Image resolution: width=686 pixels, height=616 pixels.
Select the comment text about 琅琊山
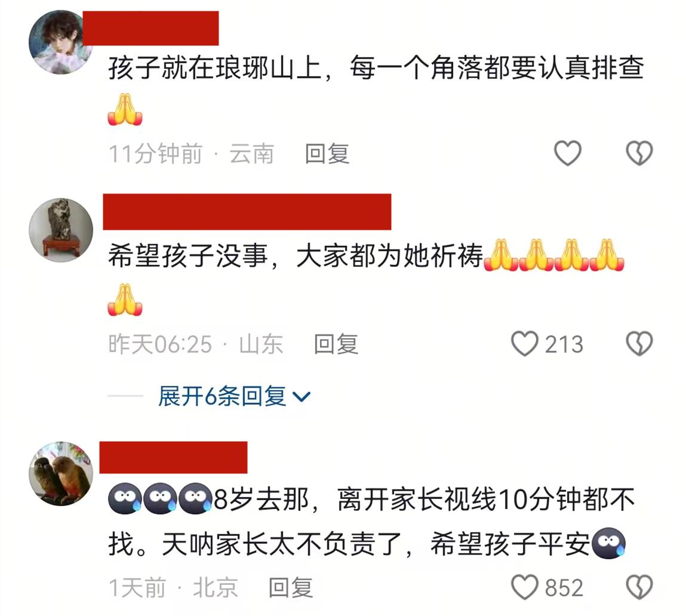point(376,90)
